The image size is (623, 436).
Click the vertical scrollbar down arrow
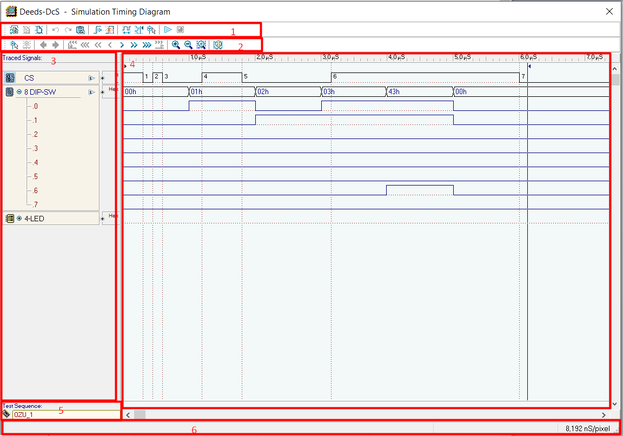pyautogui.click(x=615, y=404)
